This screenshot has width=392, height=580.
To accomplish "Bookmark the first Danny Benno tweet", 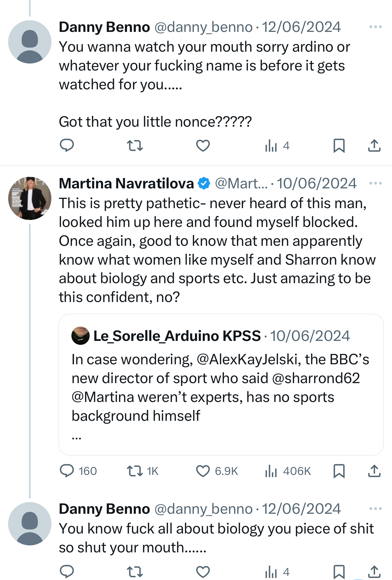I will [339, 146].
